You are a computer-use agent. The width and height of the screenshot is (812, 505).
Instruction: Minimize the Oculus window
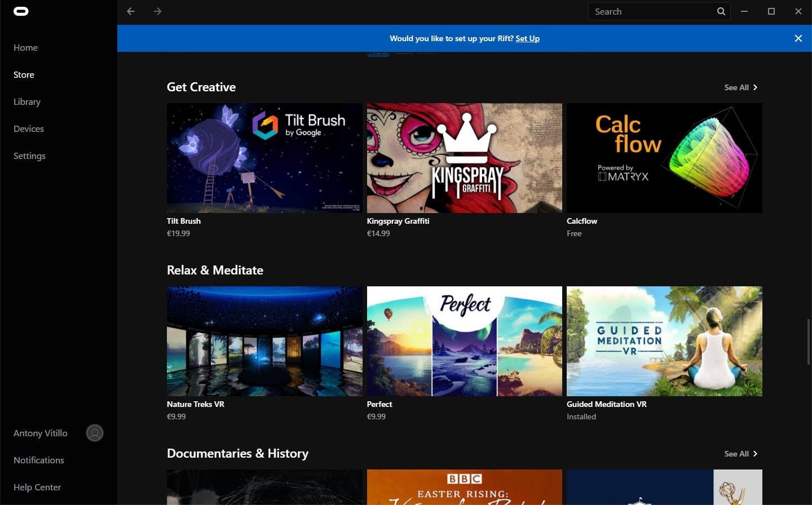point(744,11)
